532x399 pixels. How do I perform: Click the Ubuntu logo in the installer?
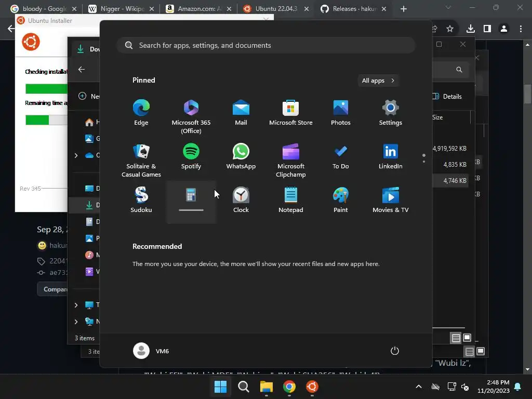(31, 42)
